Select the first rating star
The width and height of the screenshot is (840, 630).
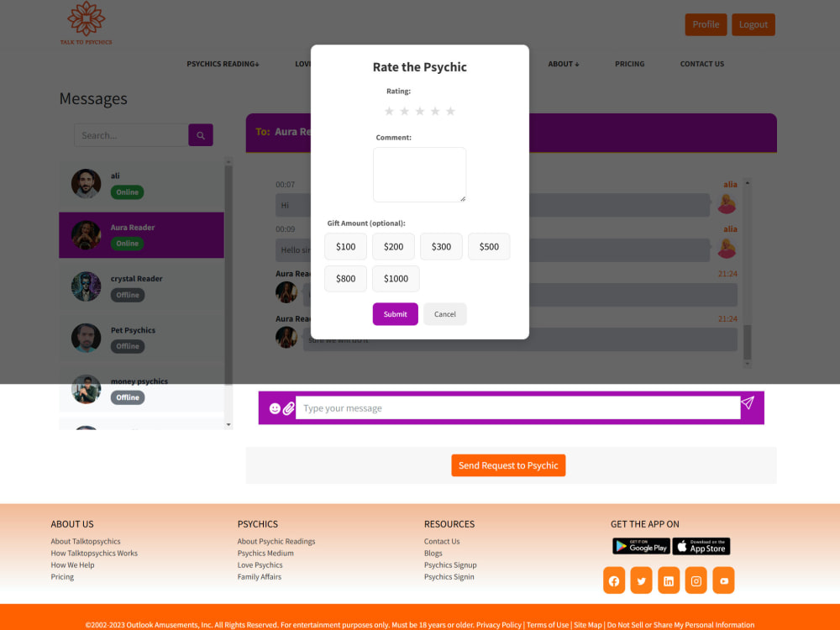tap(390, 111)
